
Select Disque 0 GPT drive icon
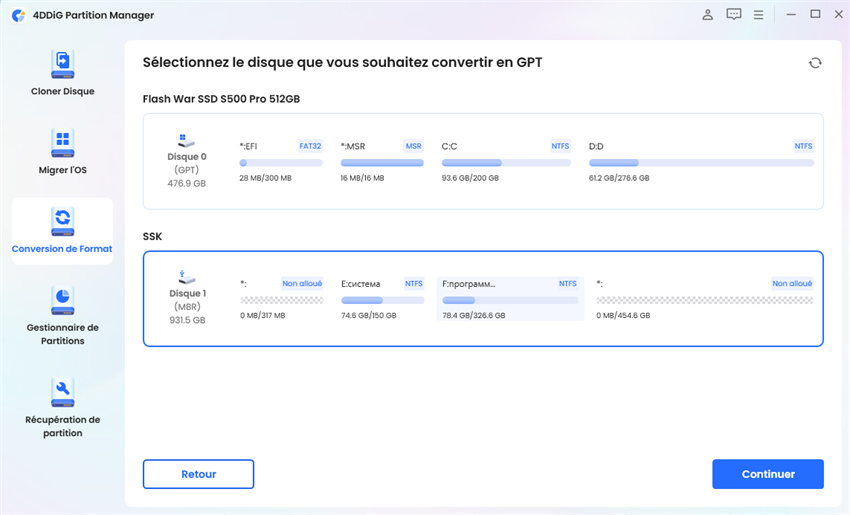187,141
